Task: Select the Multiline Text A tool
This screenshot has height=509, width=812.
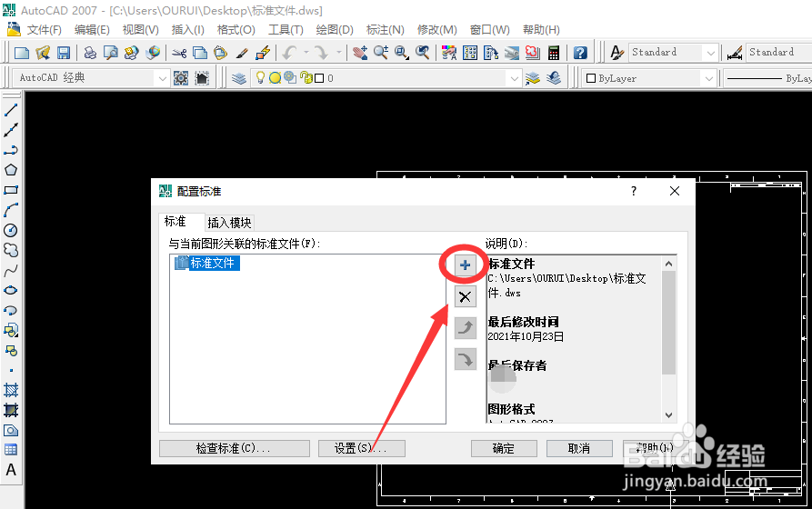Action: (11, 470)
